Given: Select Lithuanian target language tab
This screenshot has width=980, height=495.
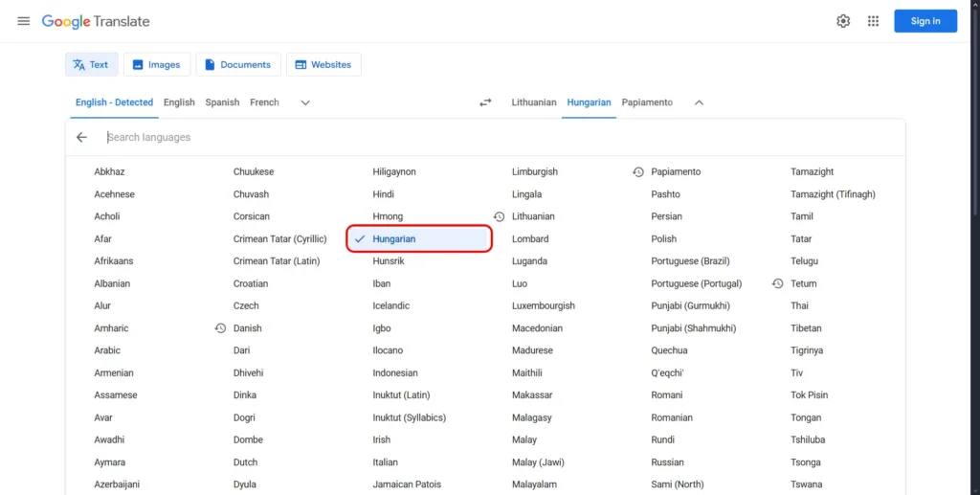Looking at the screenshot, I should [534, 102].
